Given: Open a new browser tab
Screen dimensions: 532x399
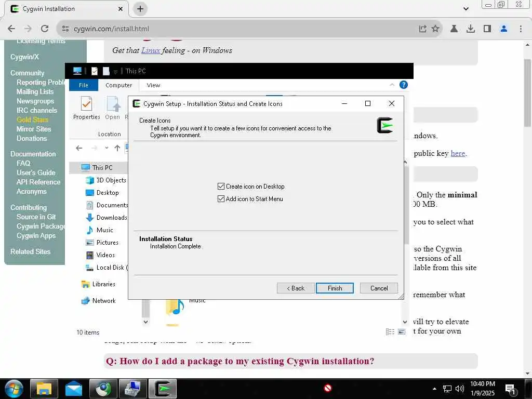Looking at the screenshot, I should coord(140,9).
